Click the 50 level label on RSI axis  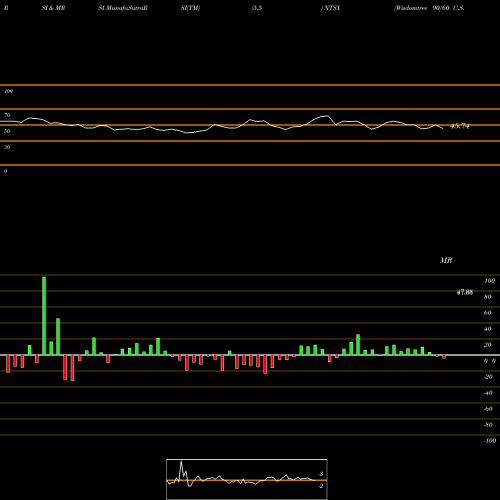click(x=7, y=131)
